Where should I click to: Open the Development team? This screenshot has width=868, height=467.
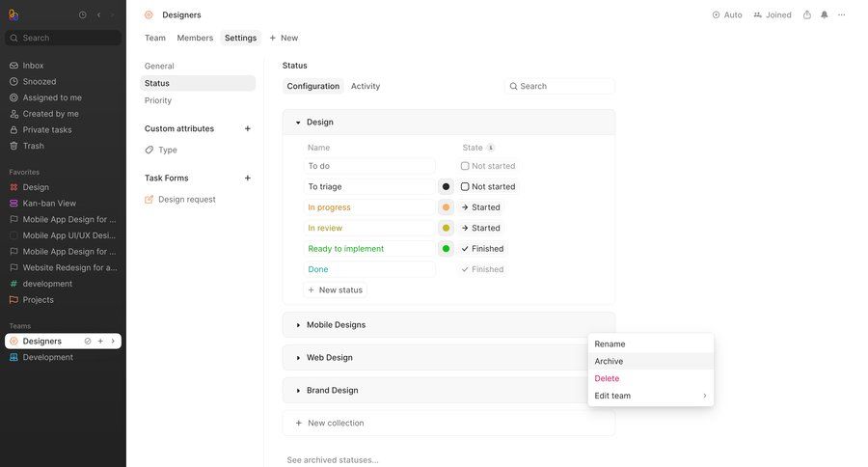63,357
